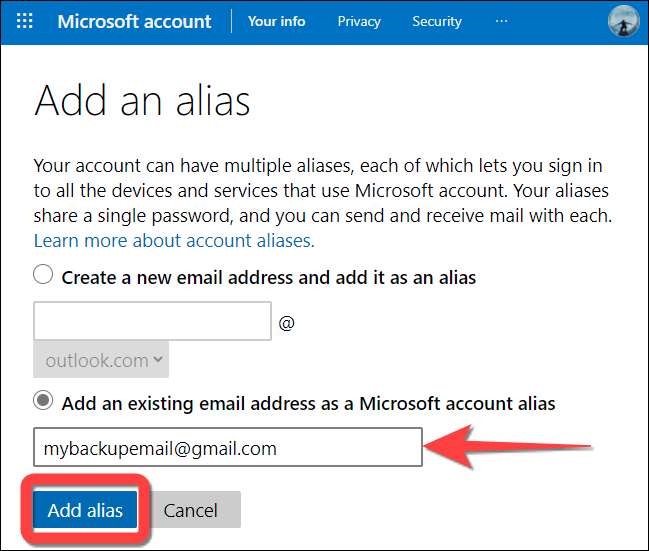649x551 pixels.
Task: Expand the outlook.com domain dropdown
Action: click(101, 360)
